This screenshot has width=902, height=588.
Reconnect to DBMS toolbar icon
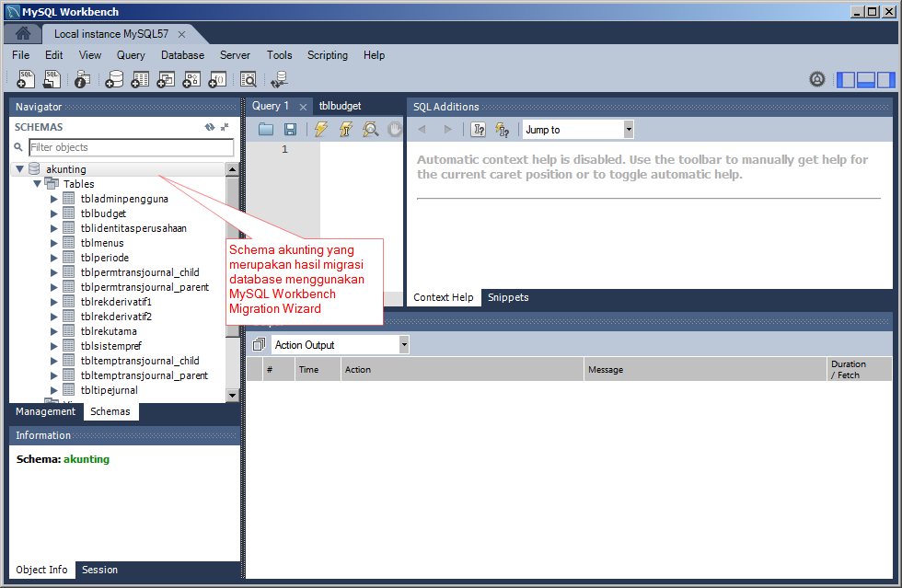coord(280,79)
